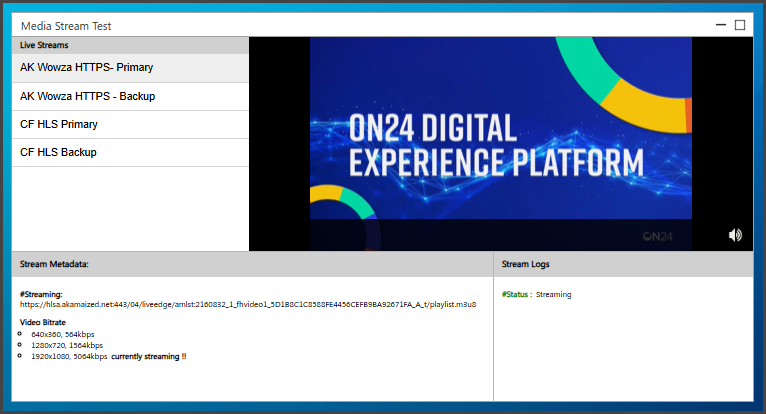
Task: Click the #Status Streaming log line
Action: tap(536, 294)
